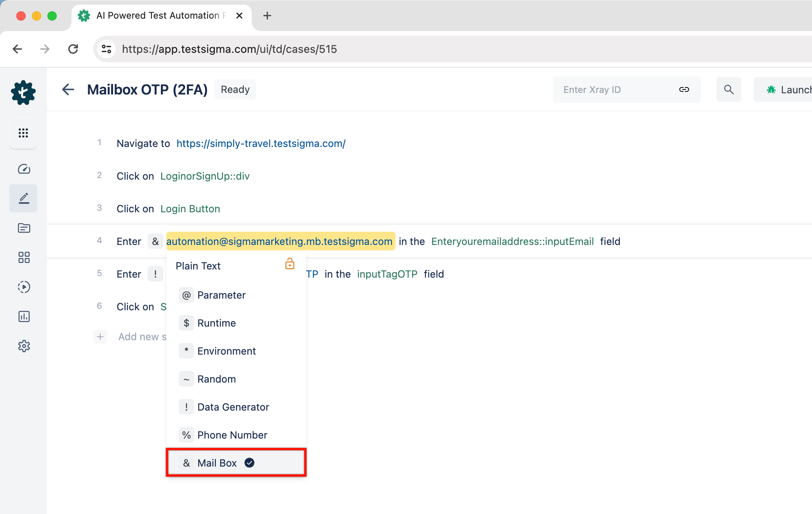
Task: Select Data Generator data type
Action: pos(236,407)
